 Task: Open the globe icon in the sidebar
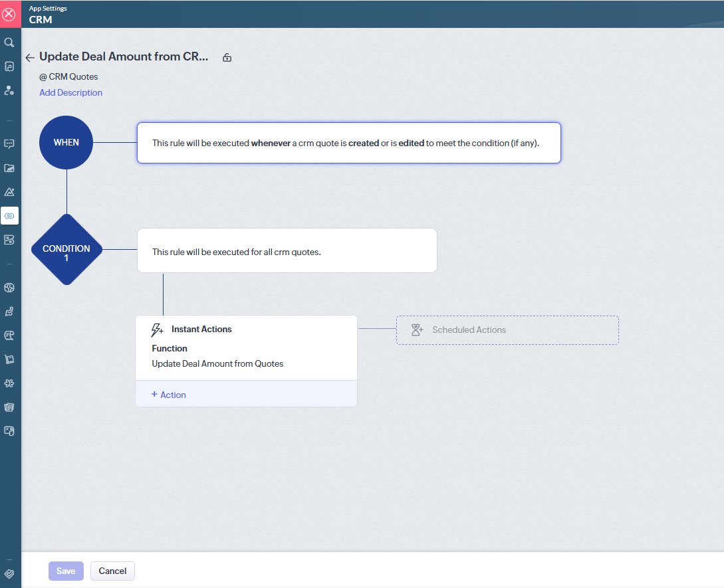click(x=9, y=288)
